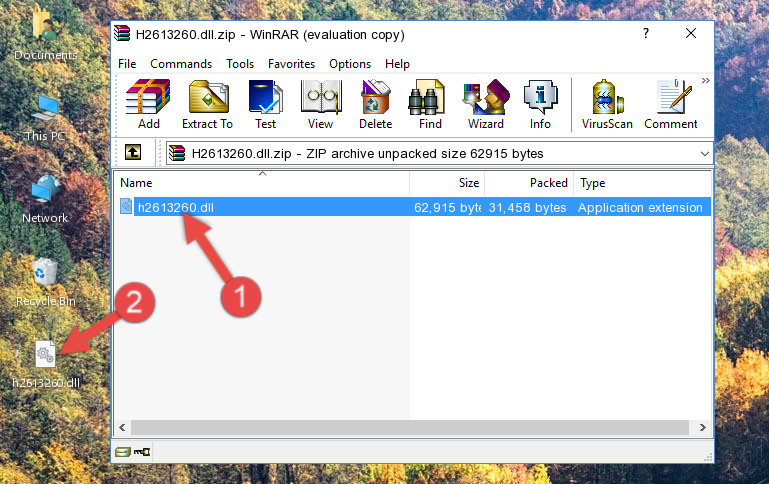The image size is (769, 484).
Task: Open the archive path dropdown arrow
Action: (x=705, y=153)
